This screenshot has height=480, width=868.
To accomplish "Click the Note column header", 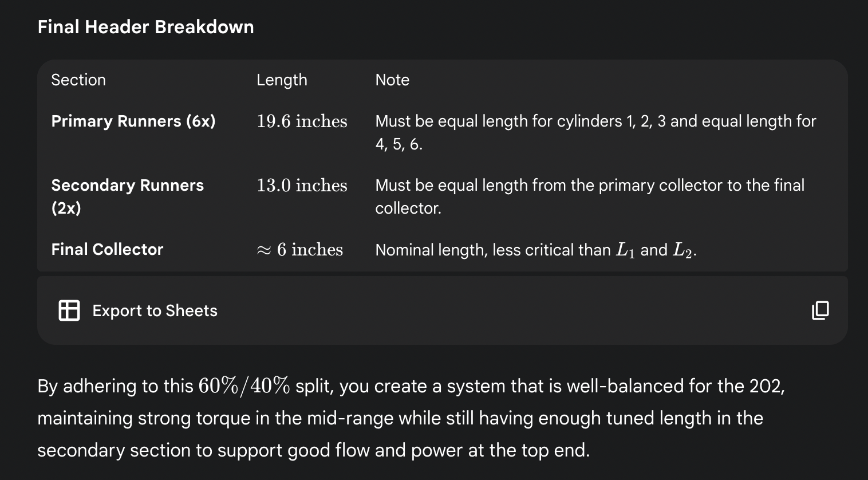I will [392, 80].
